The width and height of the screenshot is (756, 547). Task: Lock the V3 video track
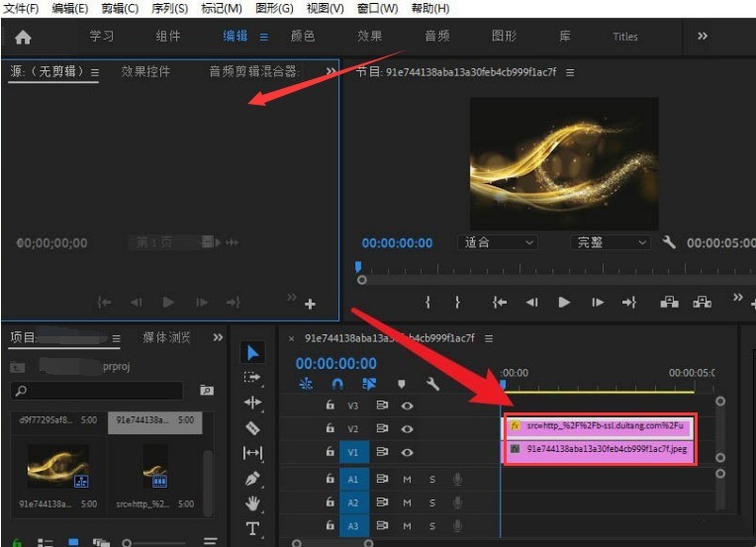point(331,406)
